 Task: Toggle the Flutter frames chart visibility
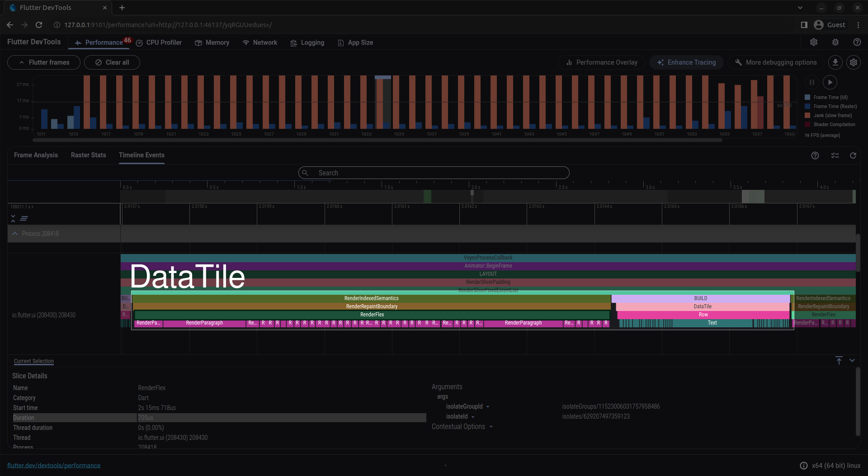tap(44, 62)
